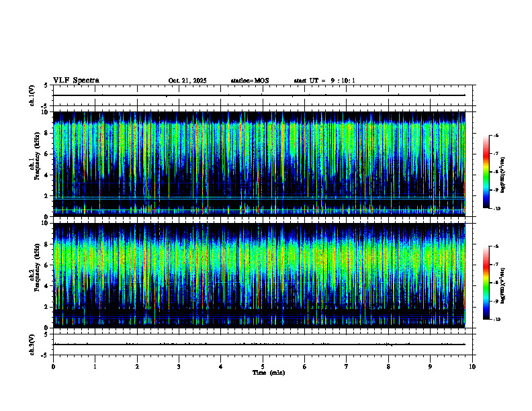Click the ch.3(V) waveform trace line
Screen dimensions: 532x411
tap(259, 345)
